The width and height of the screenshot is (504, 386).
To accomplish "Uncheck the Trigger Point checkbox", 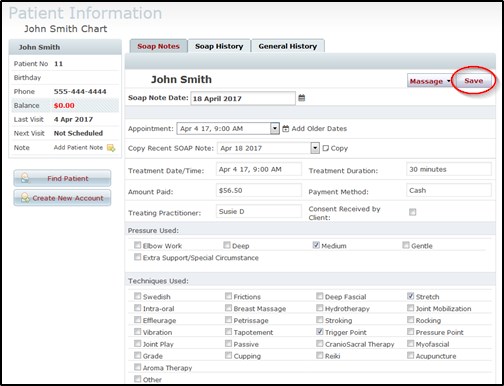I will 320,332.
